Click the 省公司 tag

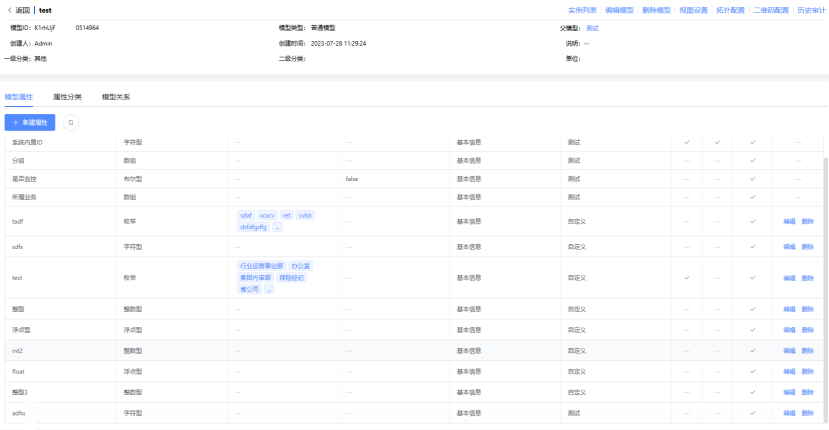pyautogui.click(x=250, y=289)
